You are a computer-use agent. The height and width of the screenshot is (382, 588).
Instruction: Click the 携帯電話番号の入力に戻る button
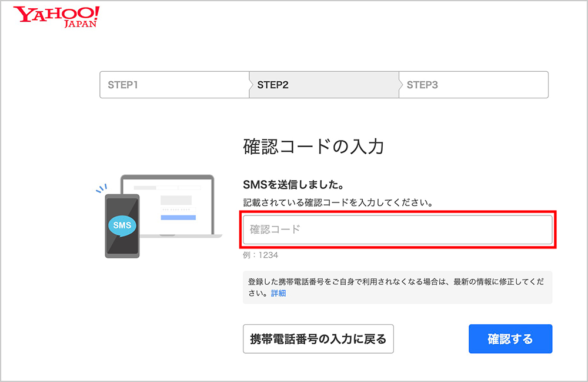[x=318, y=339]
